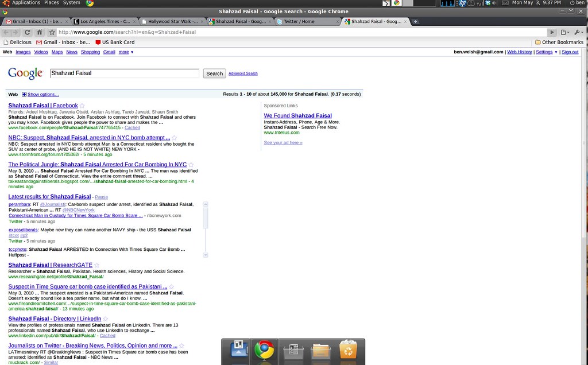Click the Search button
The image size is (588, 365).
tap(215, 73)
